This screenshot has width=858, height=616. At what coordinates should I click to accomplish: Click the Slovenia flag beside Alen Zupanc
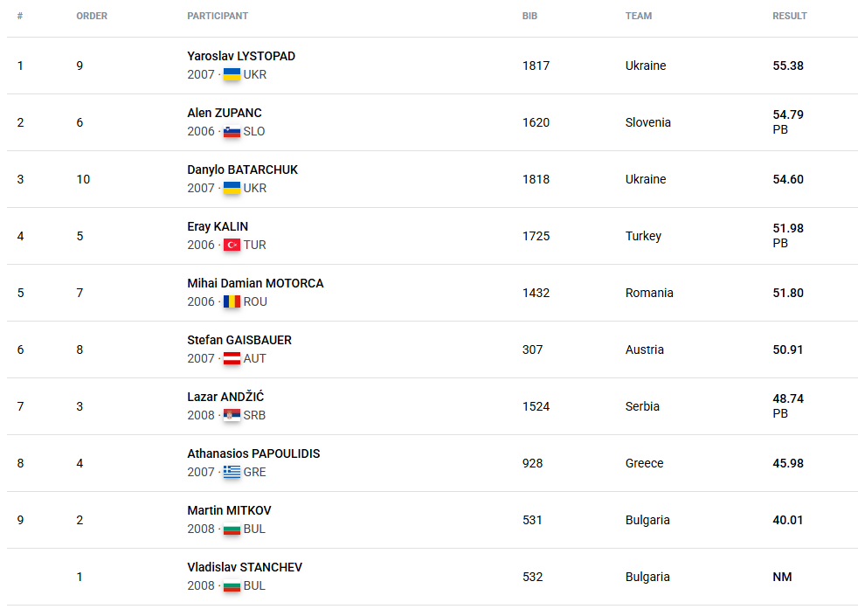point(232,131)
